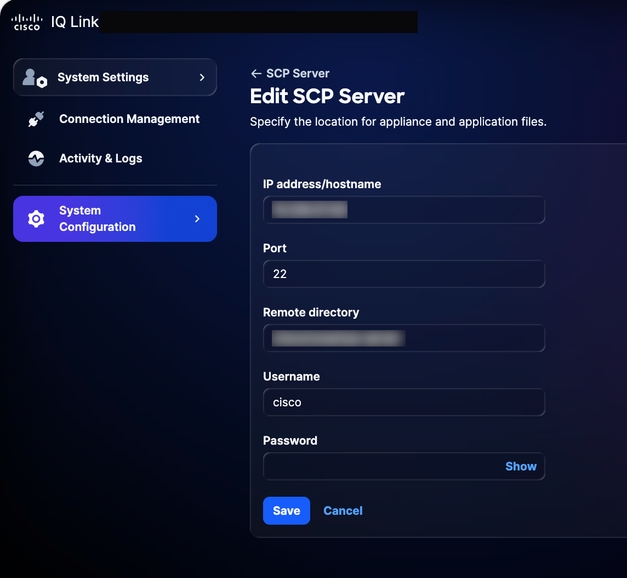627x578 pixels.
Task: Focus the Password input field
Action: coord(404,466)
